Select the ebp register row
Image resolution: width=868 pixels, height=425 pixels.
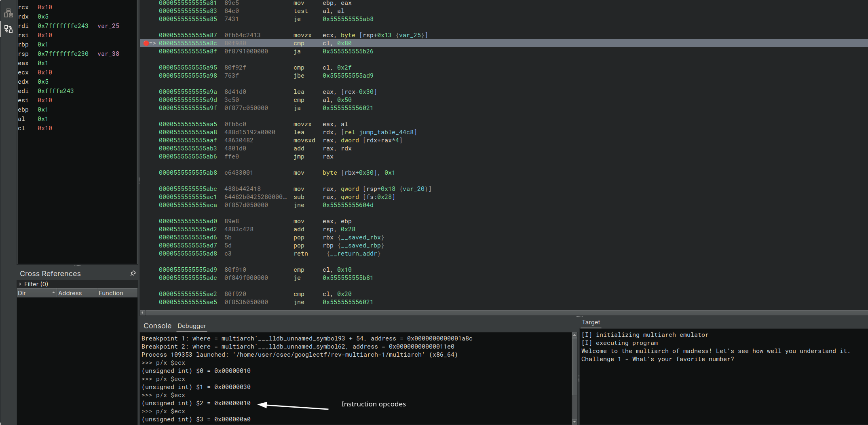77,110
